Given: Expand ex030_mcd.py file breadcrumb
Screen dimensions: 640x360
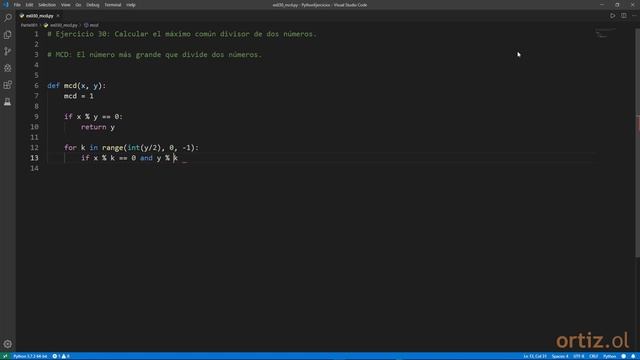Looking at the screenshot, I should pos(61,25).
